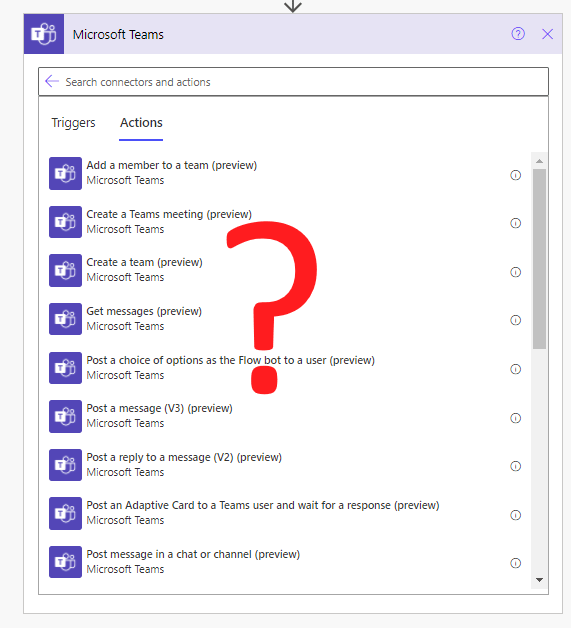Click the scrollbar up arrow in actions list

539,161
